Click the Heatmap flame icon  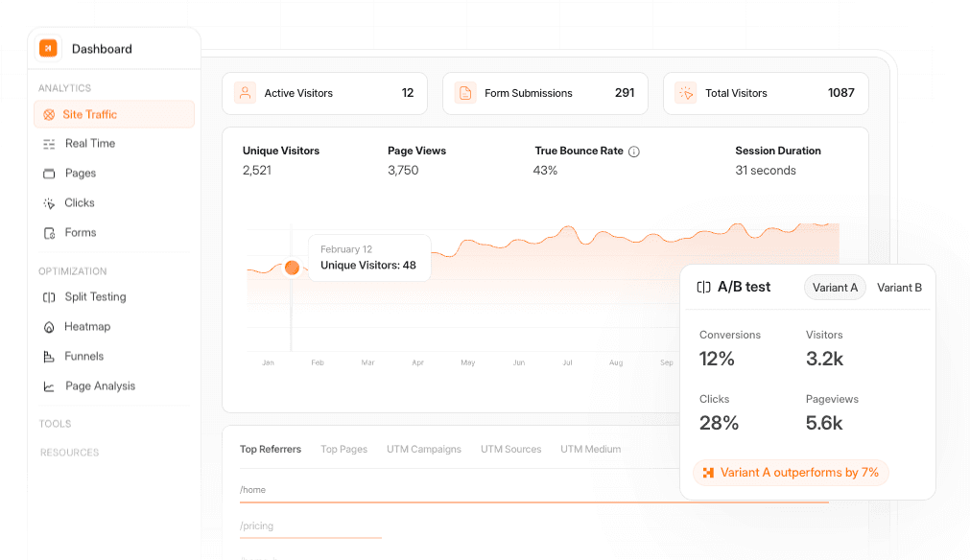click(49, 327)
